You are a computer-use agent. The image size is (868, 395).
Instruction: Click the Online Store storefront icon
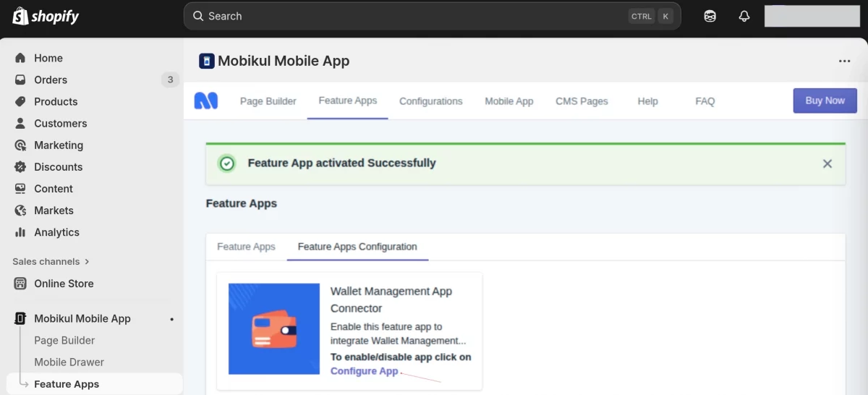(20, 284)
